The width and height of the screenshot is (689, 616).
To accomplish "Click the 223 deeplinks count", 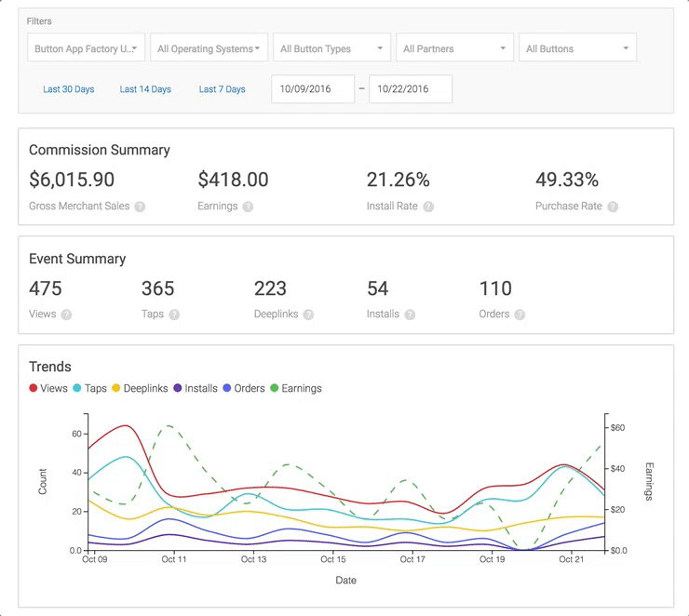I will pos(270,288).
